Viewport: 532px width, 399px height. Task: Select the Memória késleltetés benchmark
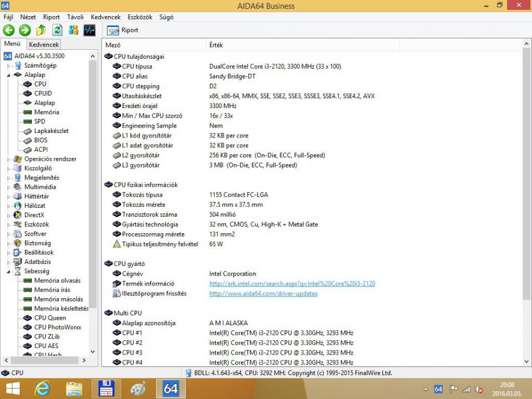61,309
